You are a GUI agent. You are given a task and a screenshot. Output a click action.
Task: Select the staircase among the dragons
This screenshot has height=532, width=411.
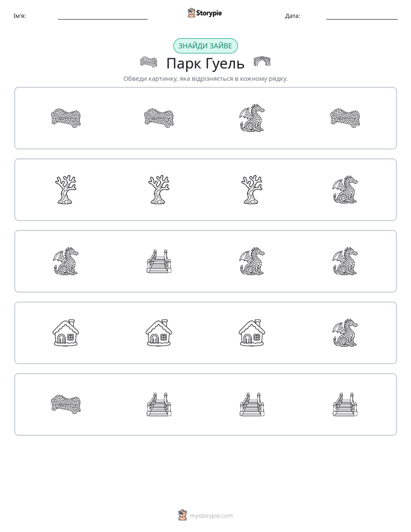click(x=159, y=261)
